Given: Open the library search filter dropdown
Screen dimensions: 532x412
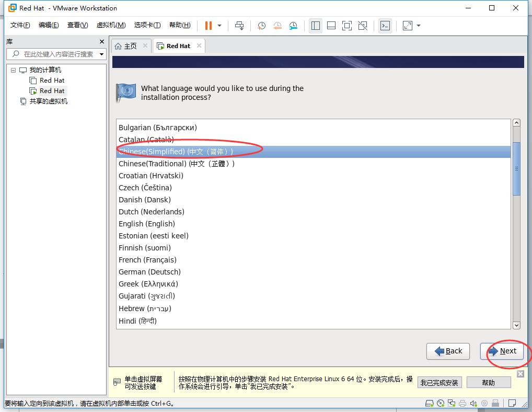Looking at the screenshot, I should [x=101, y=54].
